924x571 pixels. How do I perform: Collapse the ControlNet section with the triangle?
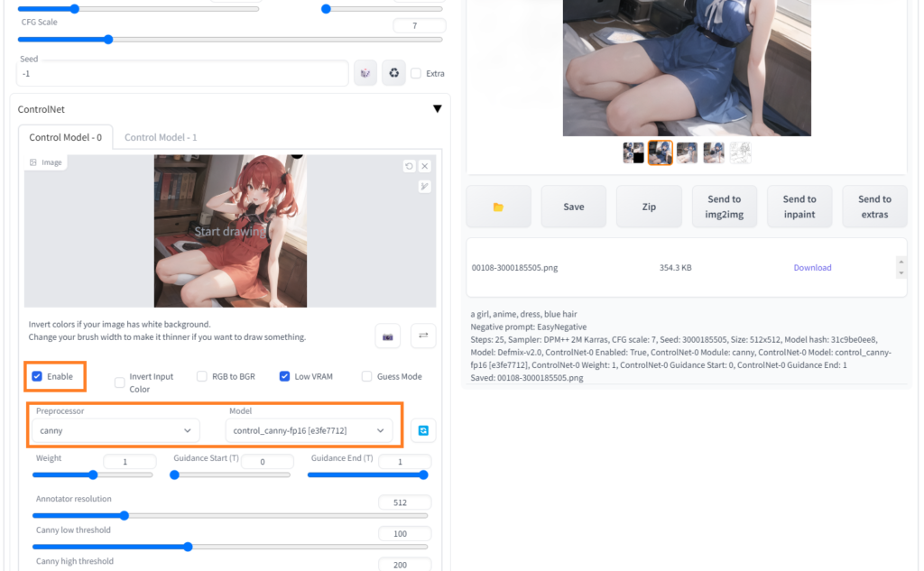point(437,109)
